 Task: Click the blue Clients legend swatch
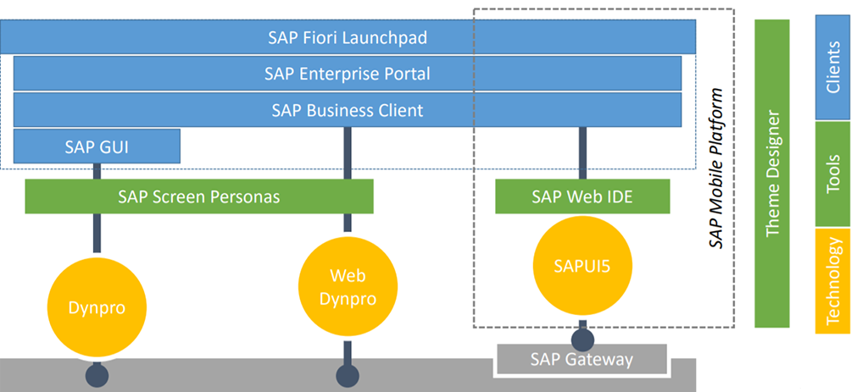(x=832, y=68)
